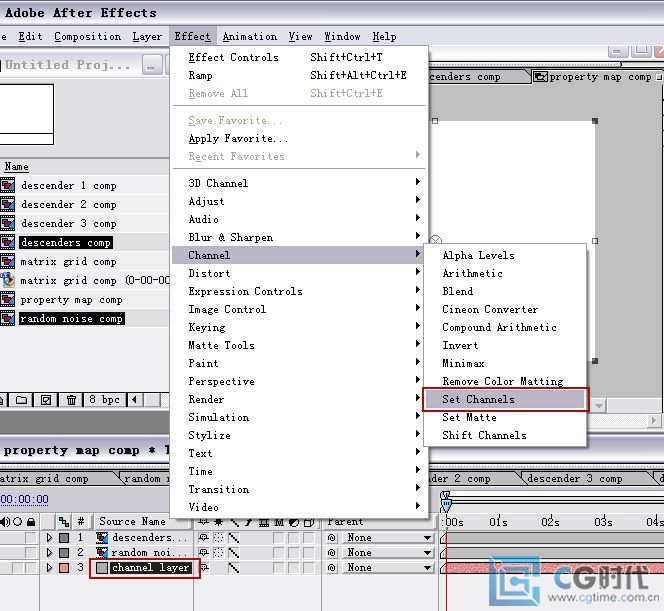Click the descender 3 comp composition icon
Screen dimensions: 664x611
tap(8, 223)
